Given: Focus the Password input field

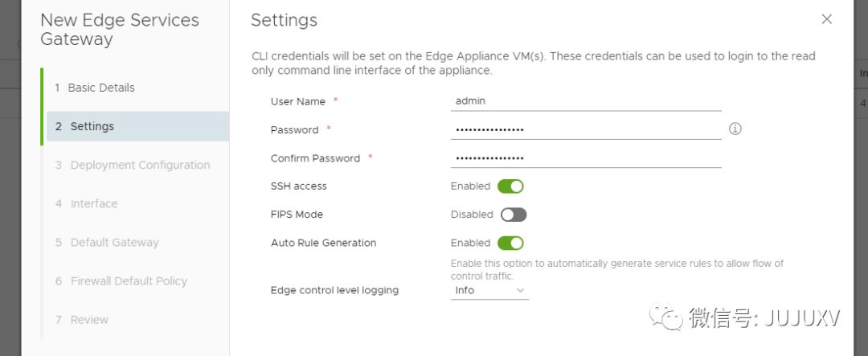Looking at the screenshot, I should pyautogui.click(x=586, y=129).
